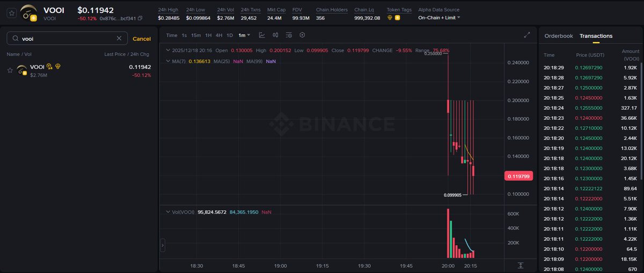Screen dimensions: 644x273
Task: Click the Price (USDT) column header
Action: 589,55
